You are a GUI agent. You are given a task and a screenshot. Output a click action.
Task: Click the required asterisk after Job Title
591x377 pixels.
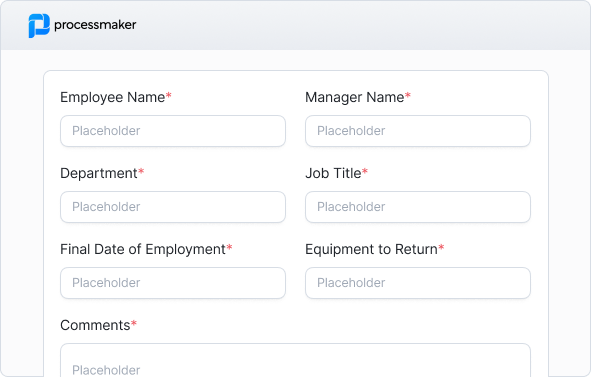coord(365,172)
